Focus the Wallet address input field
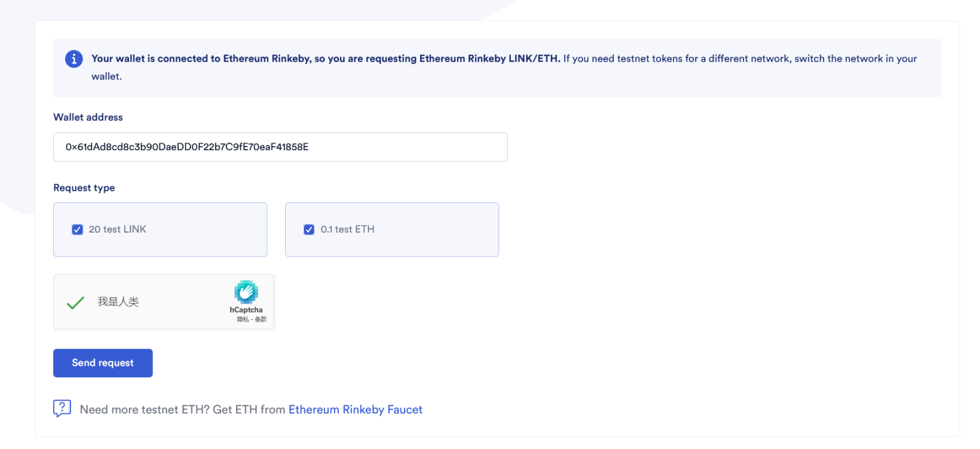The height and width of the screenshot is (449, 980). (280, 147)
